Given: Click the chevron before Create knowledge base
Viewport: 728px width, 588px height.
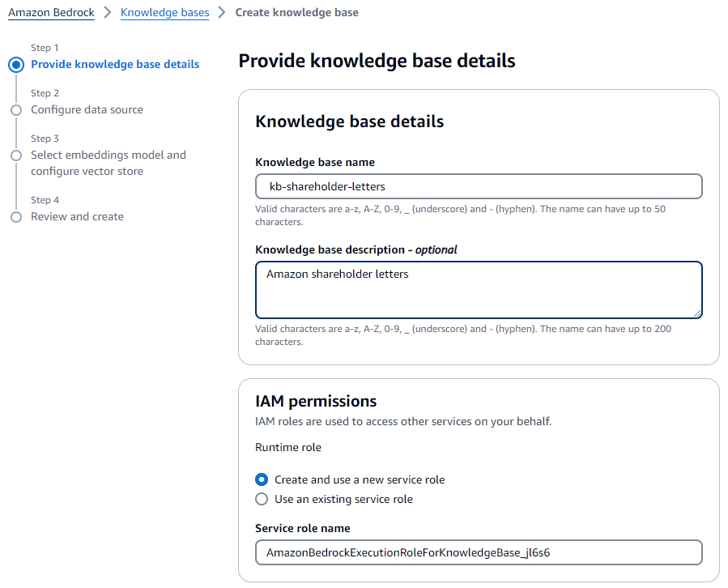Looking at the screenshot, I should [219, 12].
